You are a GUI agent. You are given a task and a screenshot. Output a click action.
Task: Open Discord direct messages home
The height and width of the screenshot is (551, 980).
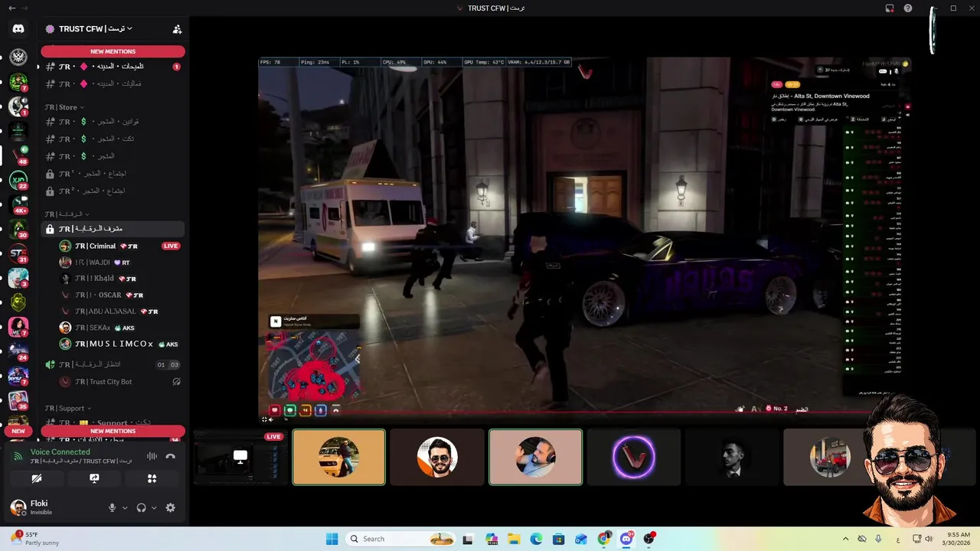tap(18, 29)
